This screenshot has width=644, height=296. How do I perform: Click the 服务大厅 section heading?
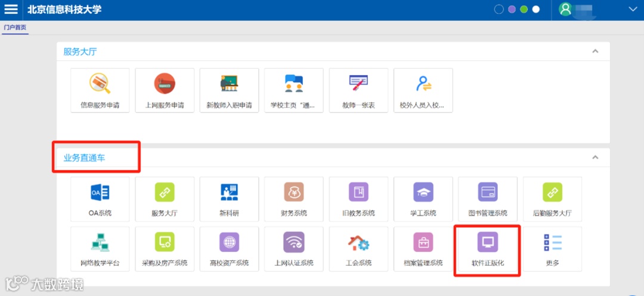tap(80, 52)
